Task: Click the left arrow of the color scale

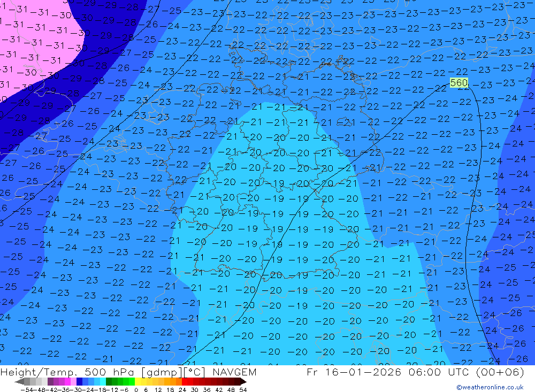Action: coord(19,382)
